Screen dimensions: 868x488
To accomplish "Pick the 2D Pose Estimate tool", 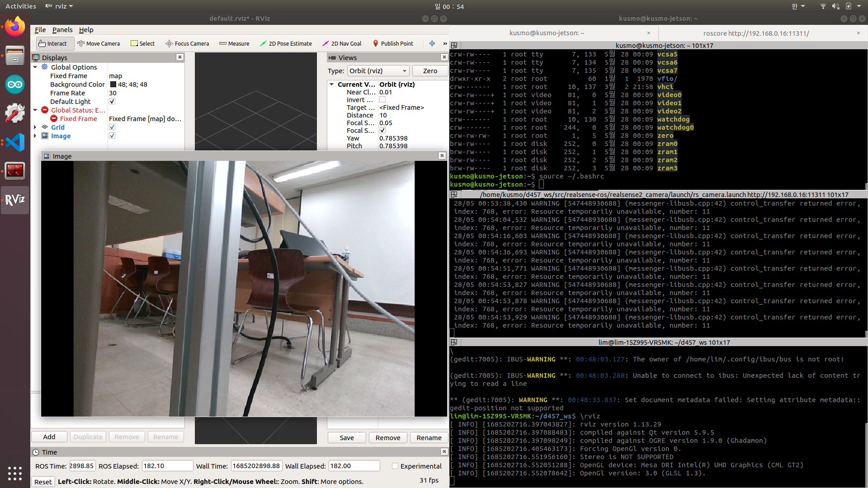I will coord(286,43).
